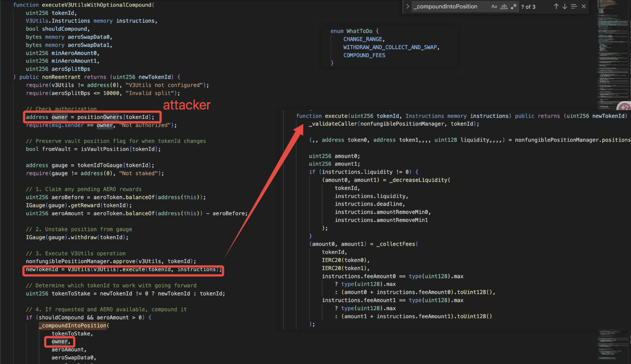Expand the replace row chevron
Viewport: 631px width, 364px height.
pyautogui.click(x=407, y=6)
